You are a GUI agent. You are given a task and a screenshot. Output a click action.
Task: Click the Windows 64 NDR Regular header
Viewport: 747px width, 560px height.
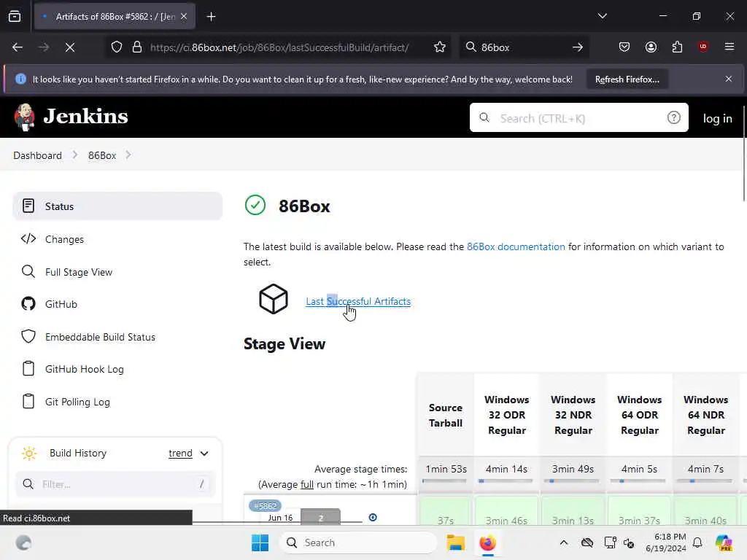(705, 415)
